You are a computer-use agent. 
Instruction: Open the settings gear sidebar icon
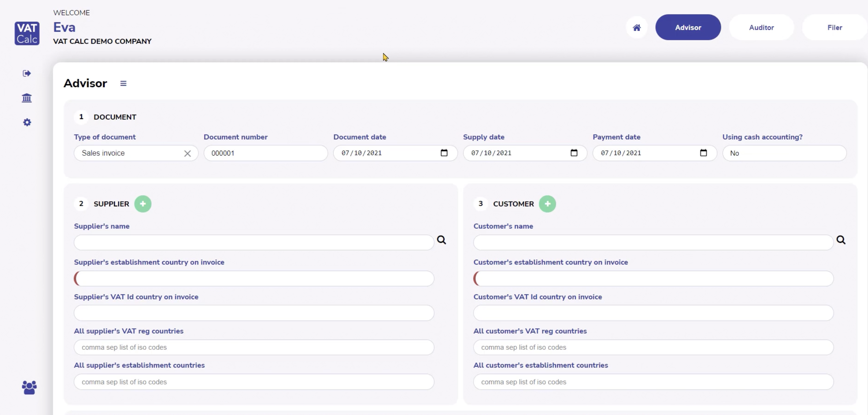[27, 122]
